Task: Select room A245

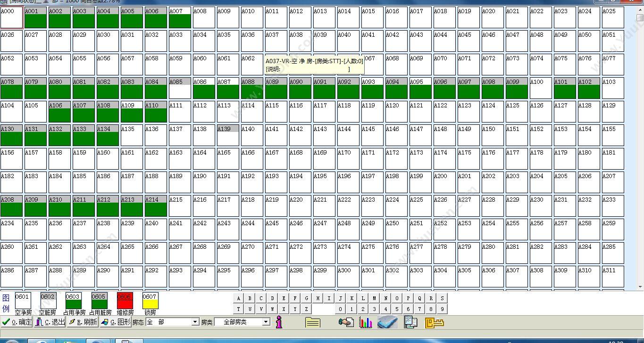Action: (276, 229)
